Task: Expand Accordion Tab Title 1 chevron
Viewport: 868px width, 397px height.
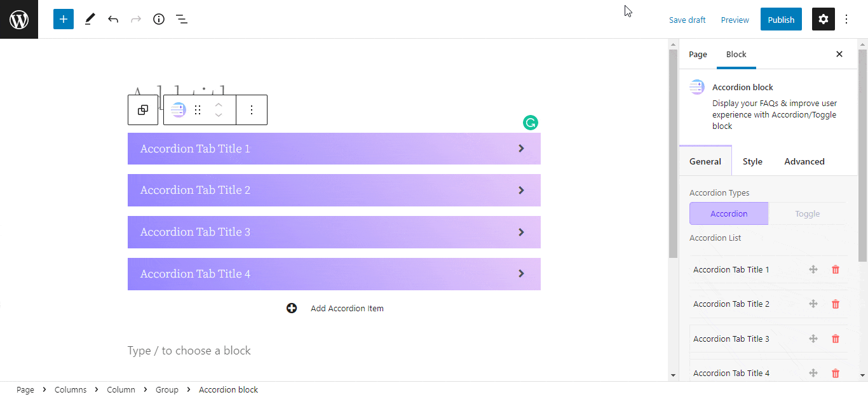Action: pos(521,149)
